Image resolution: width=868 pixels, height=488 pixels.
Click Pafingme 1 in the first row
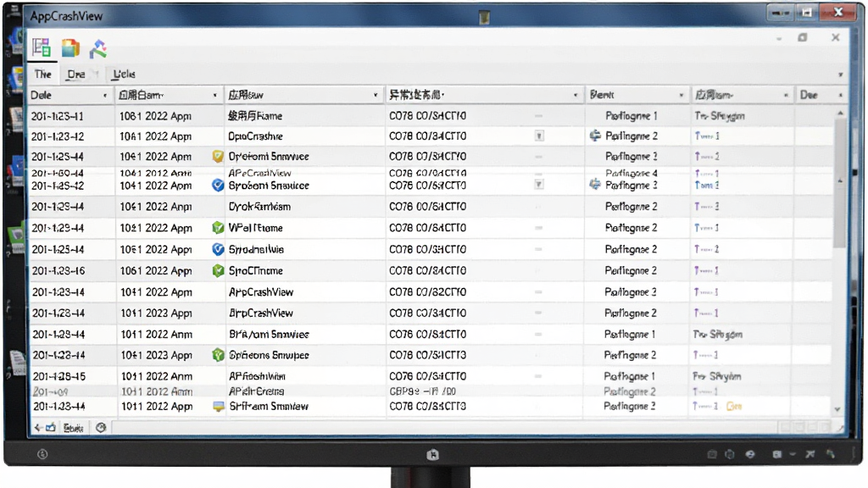pyautogui.click(x=631, y=116)
